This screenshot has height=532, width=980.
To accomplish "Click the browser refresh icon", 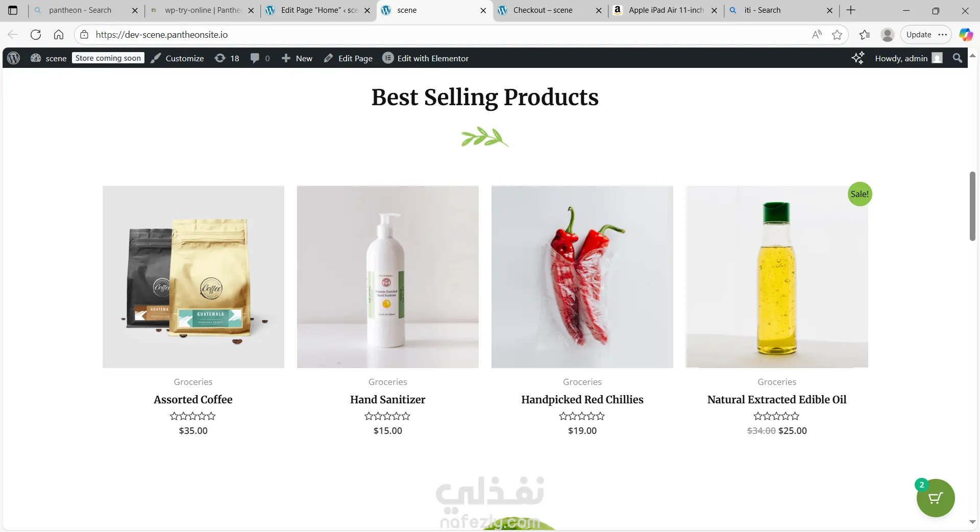I will 36,35.
